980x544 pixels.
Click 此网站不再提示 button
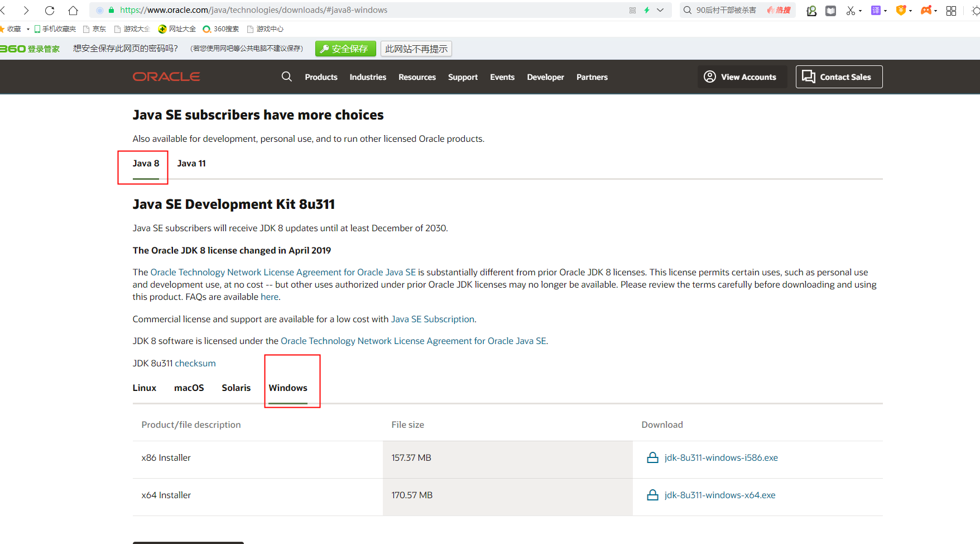point(416,49)
